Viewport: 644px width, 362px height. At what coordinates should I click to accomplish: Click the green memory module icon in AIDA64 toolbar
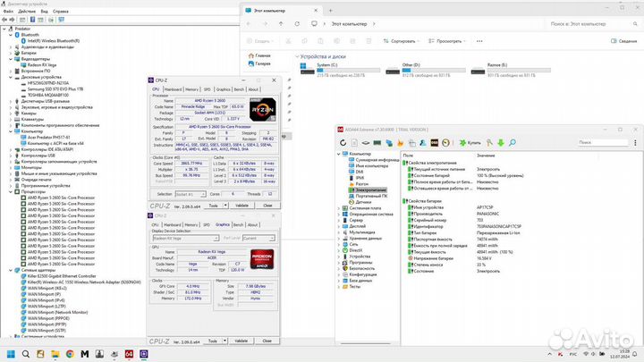point(377,143)
